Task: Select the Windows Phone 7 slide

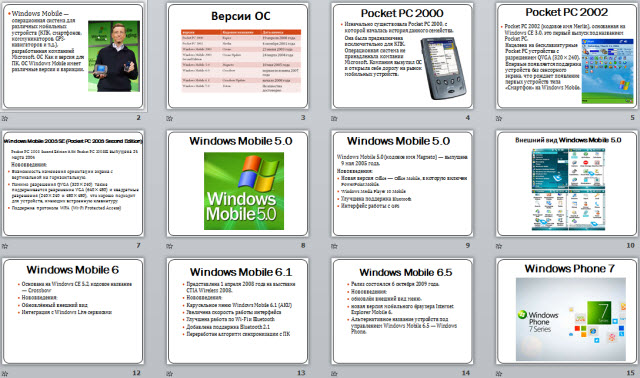Action: pos(567,311)
